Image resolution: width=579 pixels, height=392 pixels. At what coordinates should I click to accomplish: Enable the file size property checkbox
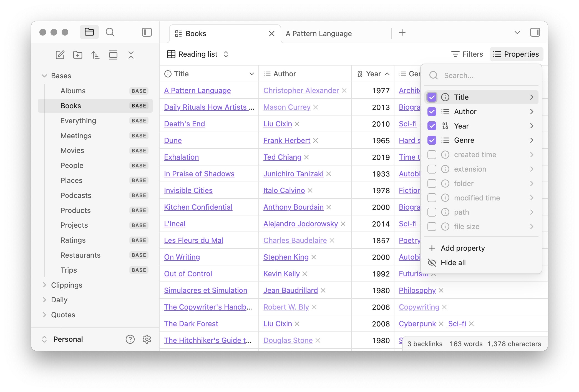click(432, 227)
